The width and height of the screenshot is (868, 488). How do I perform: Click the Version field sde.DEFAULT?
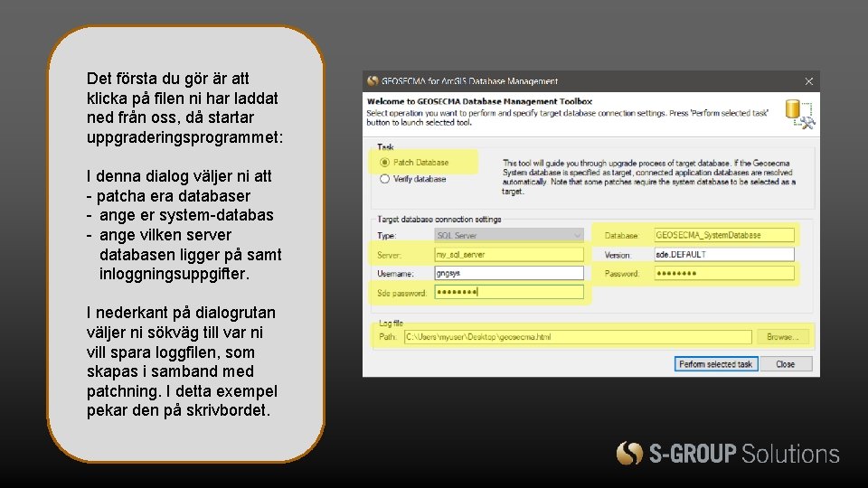(x=724, y=254)
